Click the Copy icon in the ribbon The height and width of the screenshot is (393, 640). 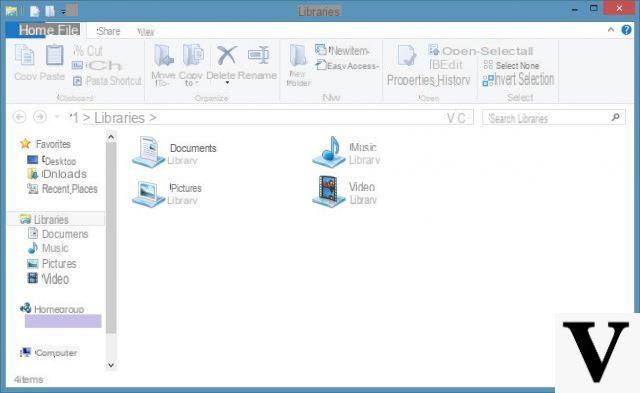coord(24,55)
